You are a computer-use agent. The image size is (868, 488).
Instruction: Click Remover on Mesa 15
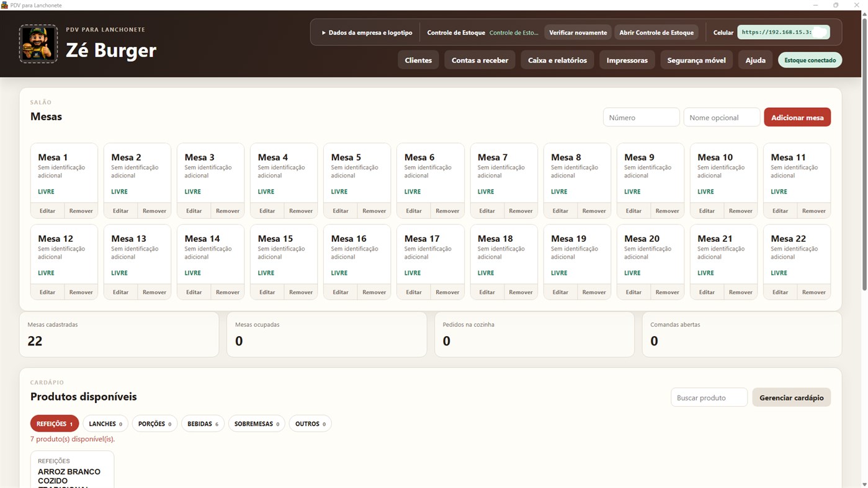(301, 292)
